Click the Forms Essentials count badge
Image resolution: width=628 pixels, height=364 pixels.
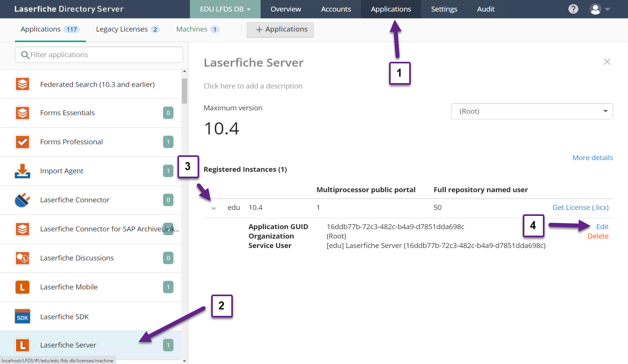pos(168,113)
